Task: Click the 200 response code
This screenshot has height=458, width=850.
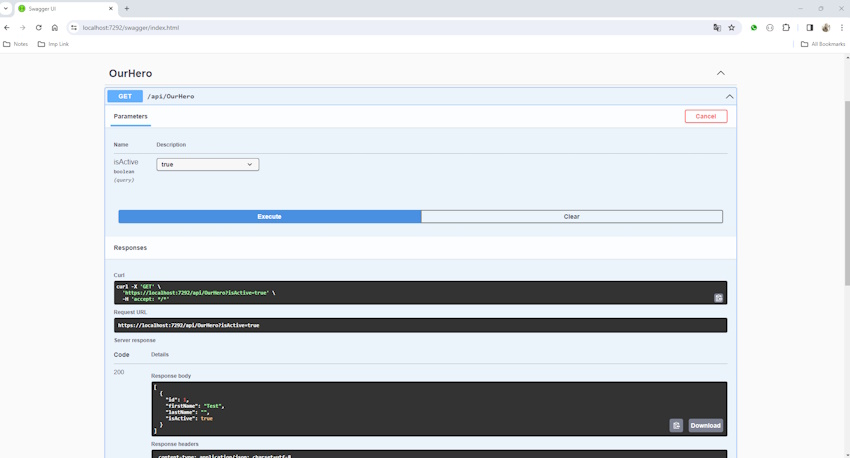Action: (119, 372)
